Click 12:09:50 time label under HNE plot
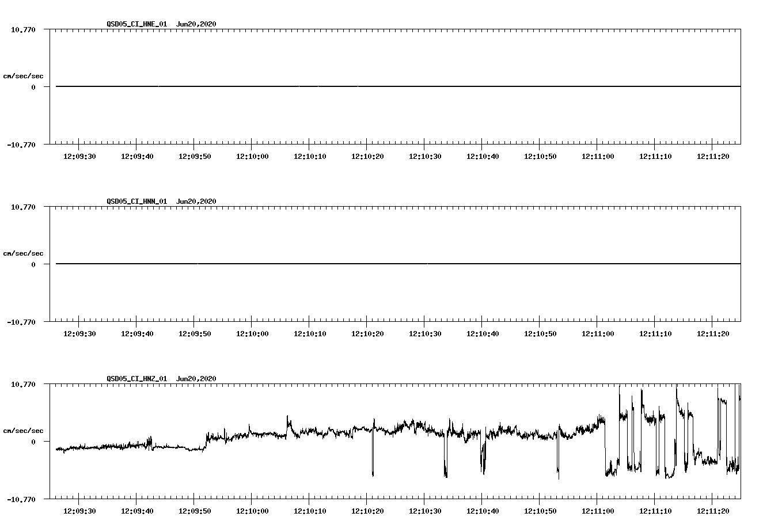 (195, 157)
